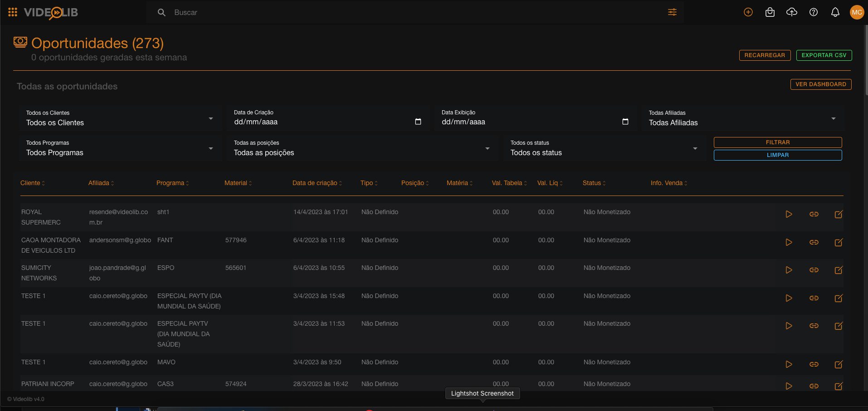This screenshot has width=868, height=411.
Task: Click the RECARREGAR button
Action: coord(765,55)
